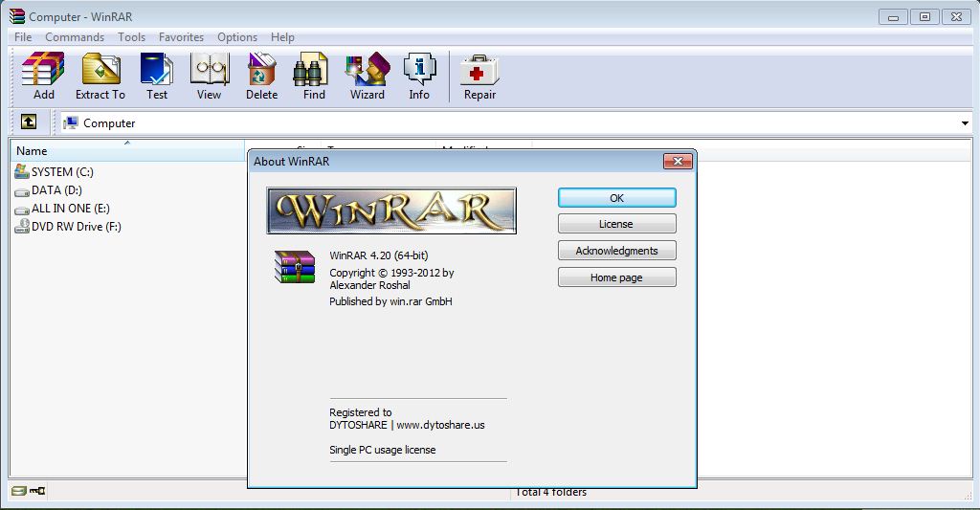Select the DATA (D:) drive entry

[x=48, y=190]
